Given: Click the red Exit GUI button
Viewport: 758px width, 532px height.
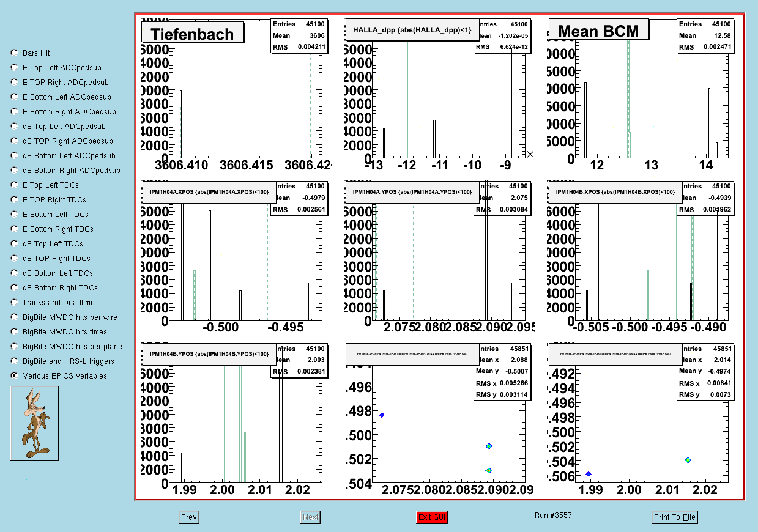Looking at the screenshot, I should [432, 517].
